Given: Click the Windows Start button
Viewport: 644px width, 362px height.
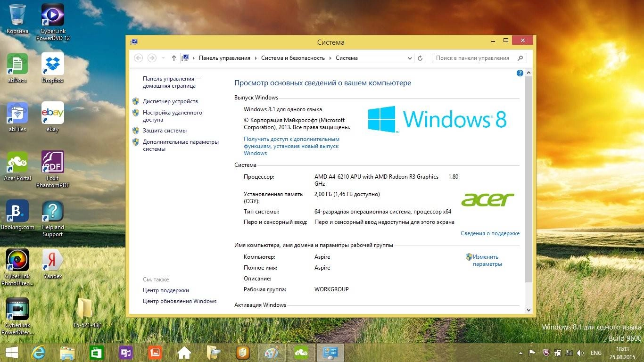Looking at the screenshot, I should point(11,353).
